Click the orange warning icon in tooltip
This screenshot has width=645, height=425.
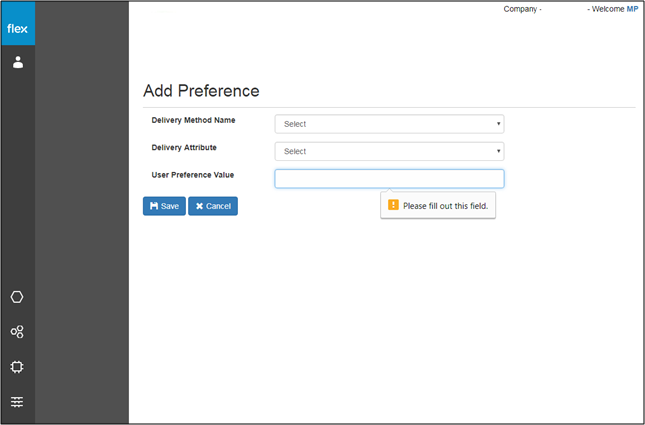click(x=393, y=205)
